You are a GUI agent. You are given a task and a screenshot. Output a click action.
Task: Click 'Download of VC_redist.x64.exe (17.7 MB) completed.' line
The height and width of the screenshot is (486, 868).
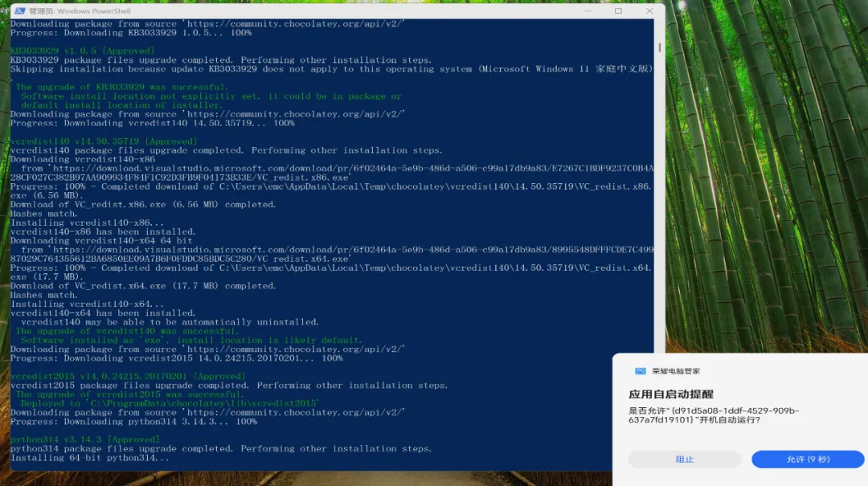[x=143, y=286]
